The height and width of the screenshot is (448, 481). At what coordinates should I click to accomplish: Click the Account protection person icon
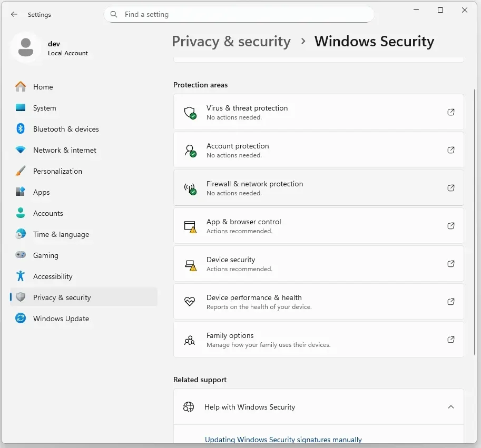[190, 151]
